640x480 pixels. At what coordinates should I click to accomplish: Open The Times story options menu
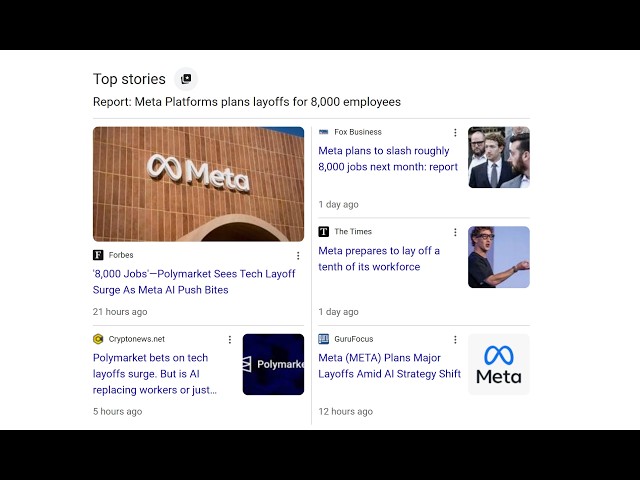(x=455, y=232)
